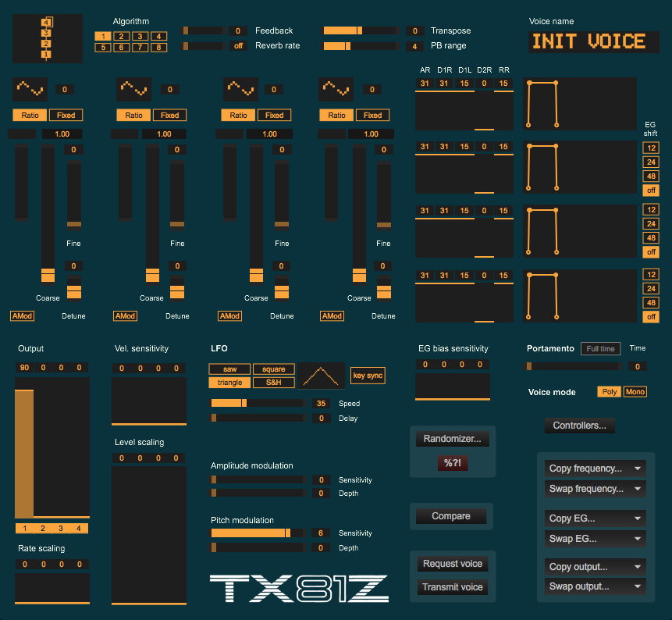Open the Copy output dropdown

(x=595, y=567)
